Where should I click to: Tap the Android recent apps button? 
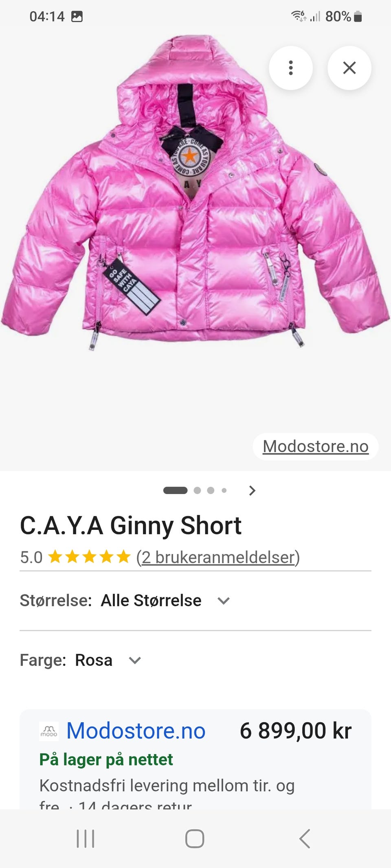(x=86, y=839)
